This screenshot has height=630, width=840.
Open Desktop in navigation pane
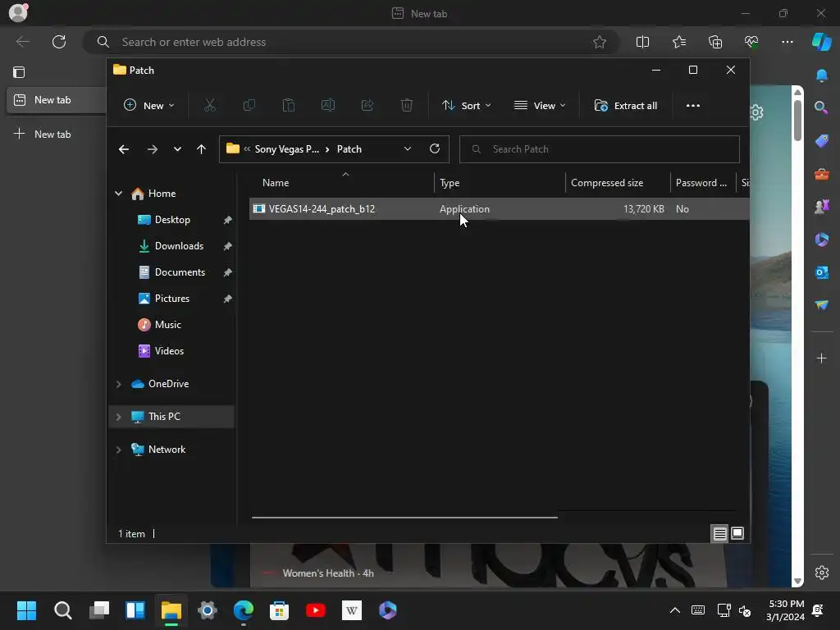[x=172, y=220]
